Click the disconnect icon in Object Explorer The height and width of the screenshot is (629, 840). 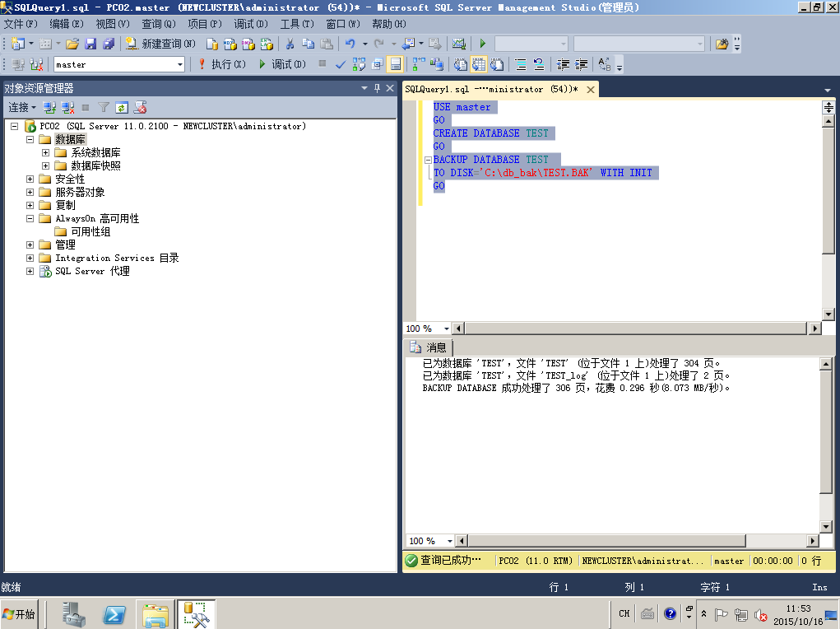tap(67, 107)
